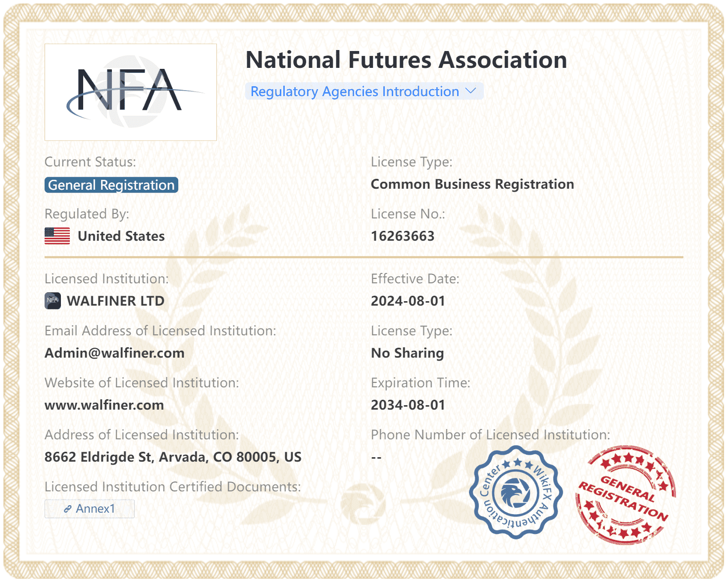Click the WikiFX Authentication Center blue seal
This screenshot has height=583, width=728.
pos(516,492)
